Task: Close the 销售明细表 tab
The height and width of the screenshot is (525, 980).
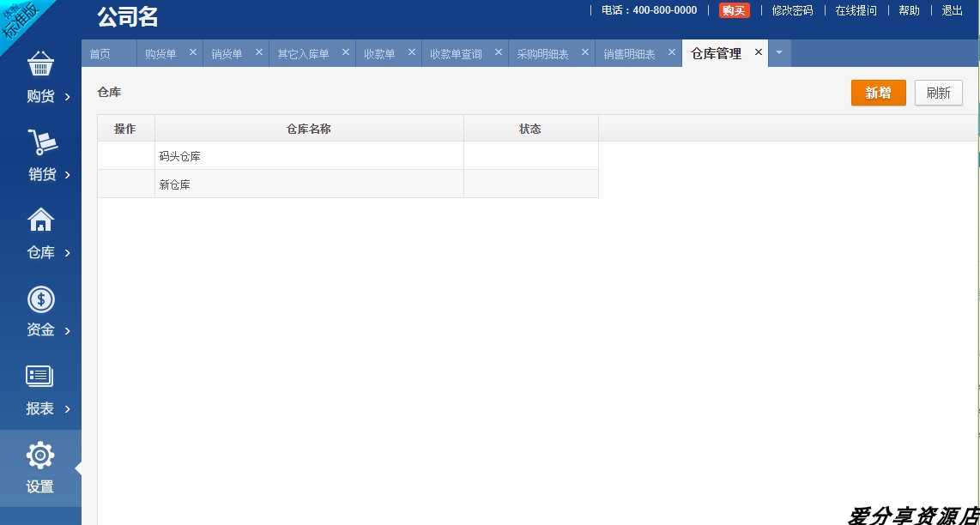Action: 672,52
